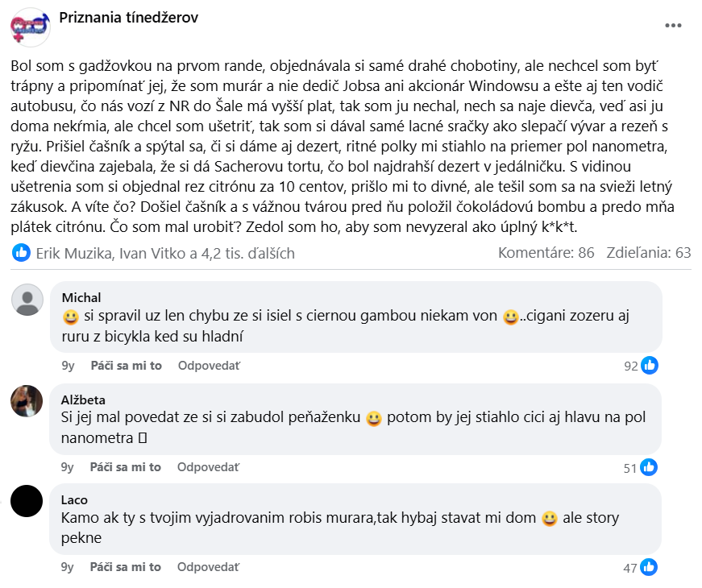The width and height of the screenshot is (702, 588).
Task: Open Michal's profile name link
Action: [81, 298]
